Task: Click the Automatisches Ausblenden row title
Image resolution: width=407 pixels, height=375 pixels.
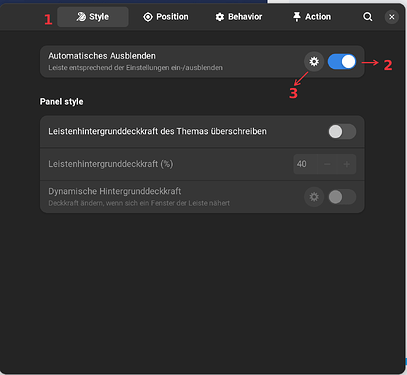Action: (x=102, y=56)
